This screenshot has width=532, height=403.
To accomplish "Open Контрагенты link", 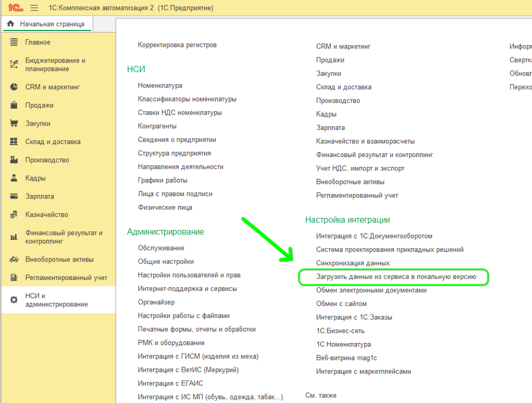I will pyautogui.click(x=157, y=126).
